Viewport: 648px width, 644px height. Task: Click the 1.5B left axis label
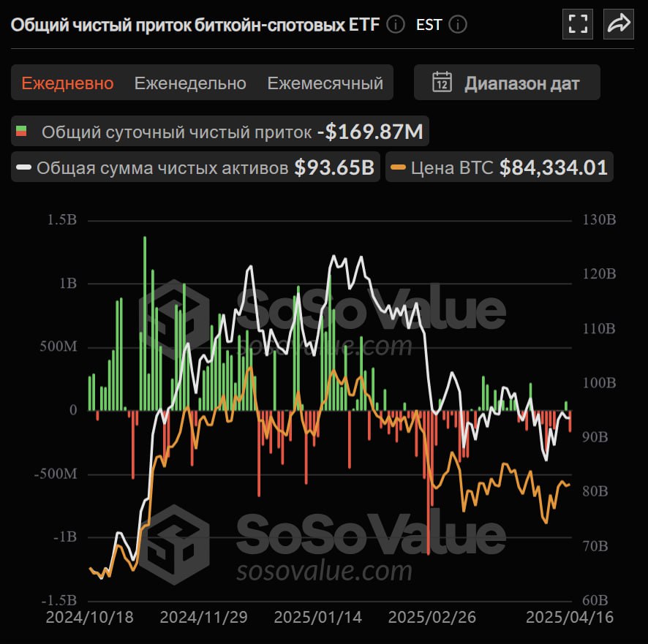62,220
